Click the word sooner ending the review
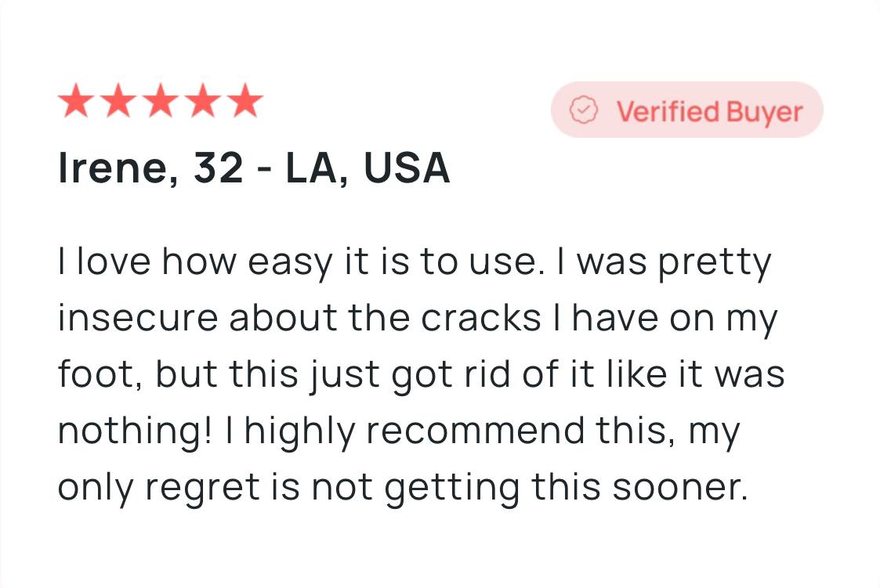The width and height of the screenshot is (880, 588). coord(680,488)
